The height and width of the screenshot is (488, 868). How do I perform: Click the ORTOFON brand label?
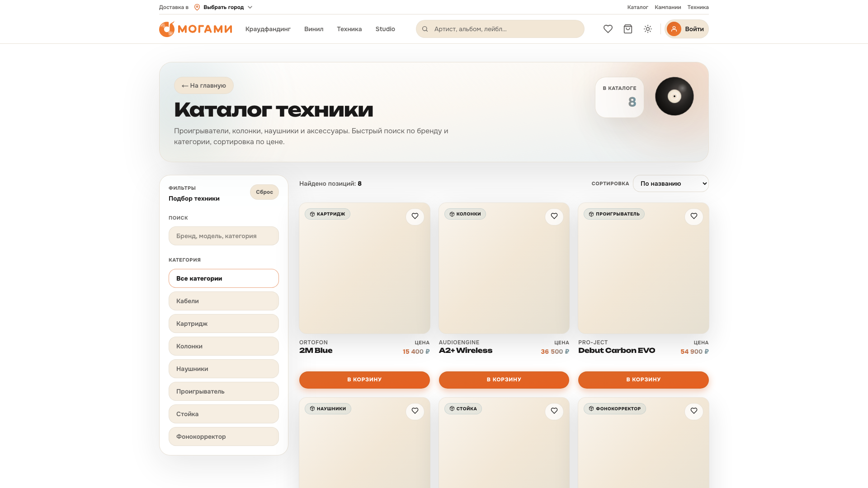point(314,343)
